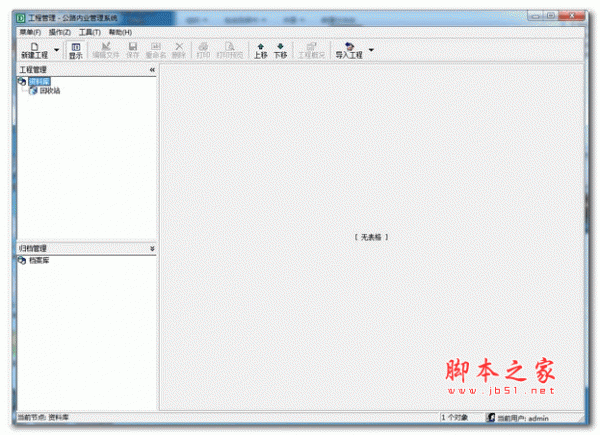Open the 工具(T) menu
The image size is (600, 435).
(90, 32)
